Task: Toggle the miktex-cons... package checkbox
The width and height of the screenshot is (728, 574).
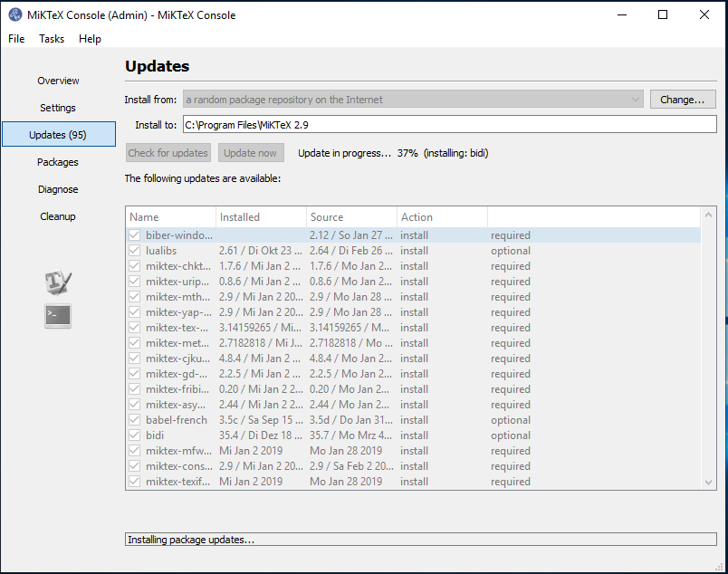Action: (x=134, y=465)
